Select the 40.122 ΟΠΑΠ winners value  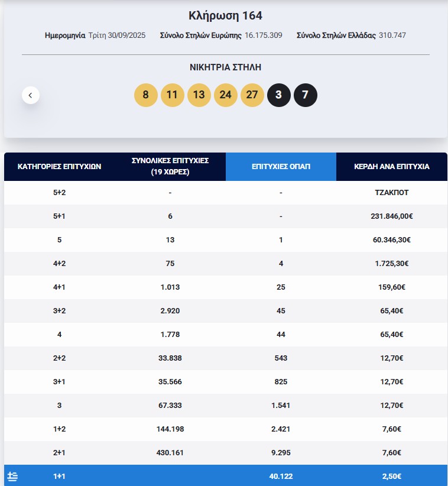(x=281, y=476)
